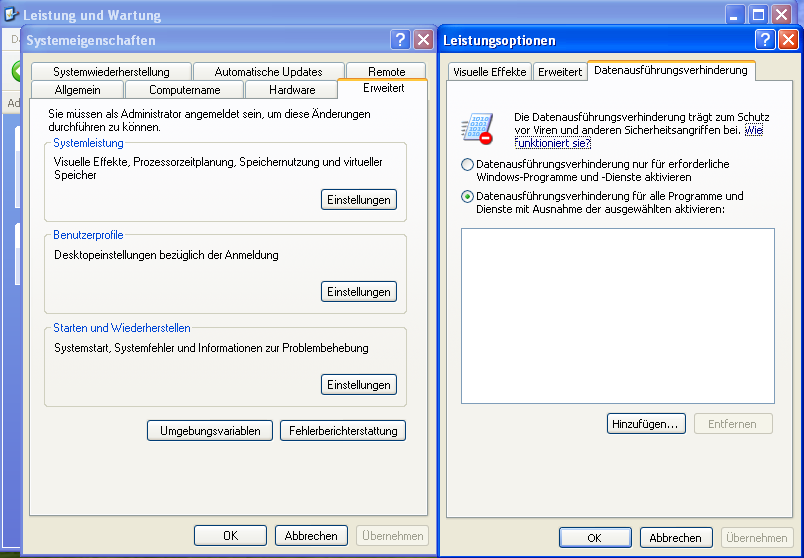
Task: Open the Systemwiederherstellung tab
Action: (x=111, y=72)
